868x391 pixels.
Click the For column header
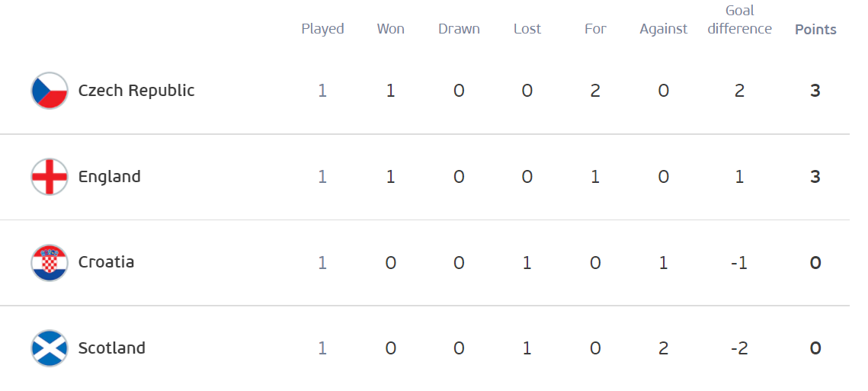(596, 29)
